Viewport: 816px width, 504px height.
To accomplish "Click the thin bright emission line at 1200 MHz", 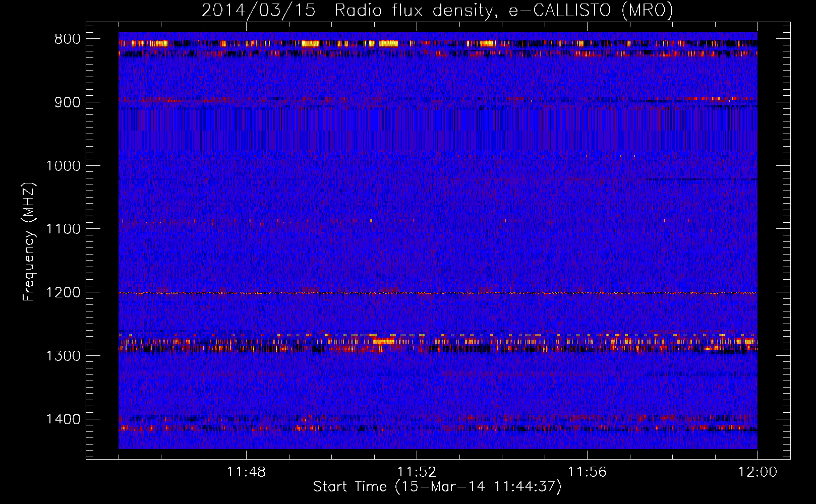I will (438, 293).
